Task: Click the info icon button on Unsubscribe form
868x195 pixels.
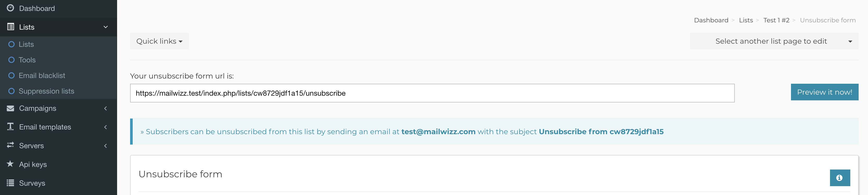Action: [x=839, y=178]
